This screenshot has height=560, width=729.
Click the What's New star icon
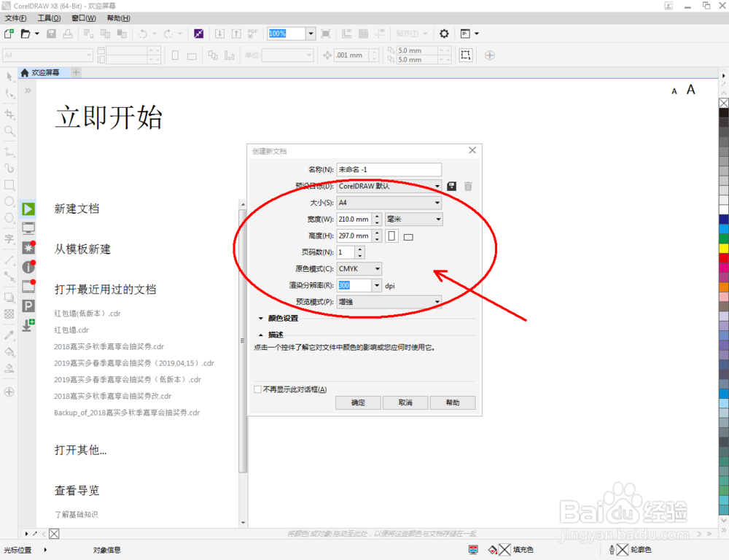point(28,247)
